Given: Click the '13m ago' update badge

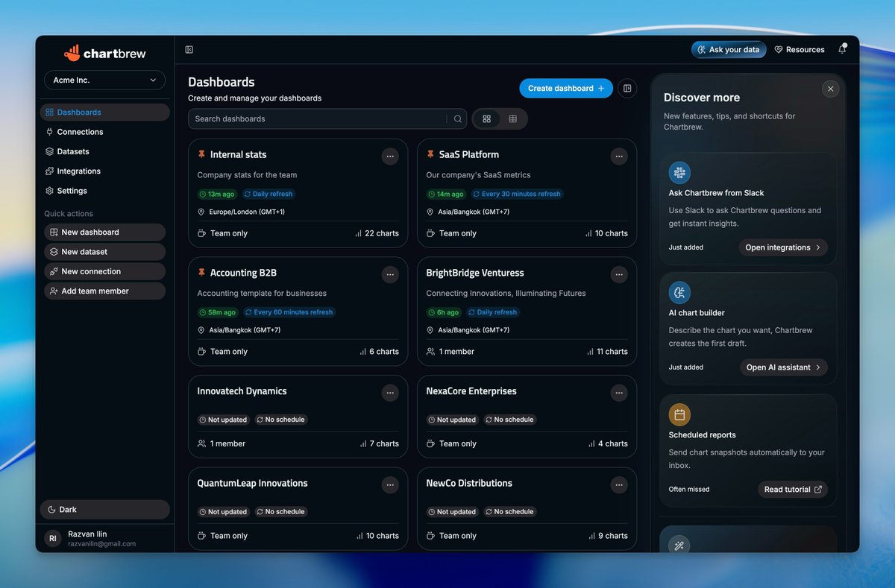Looking at the screenshot, I should point(218,194).
